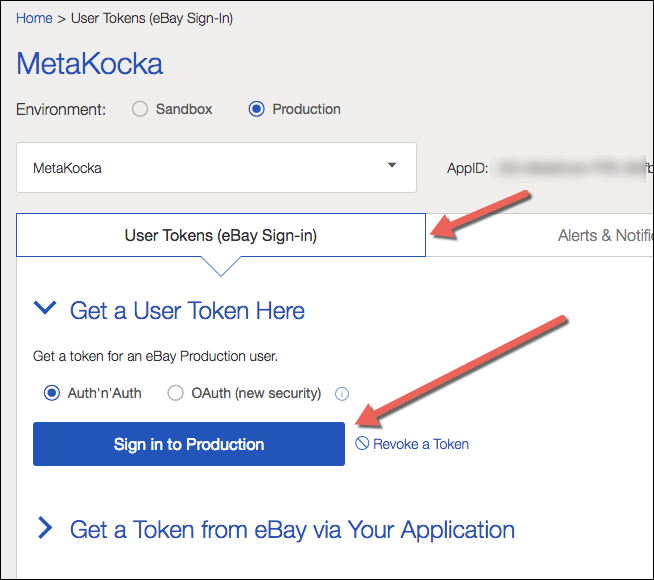Open the MetaKocka application dropdown

tap(216, 168)
